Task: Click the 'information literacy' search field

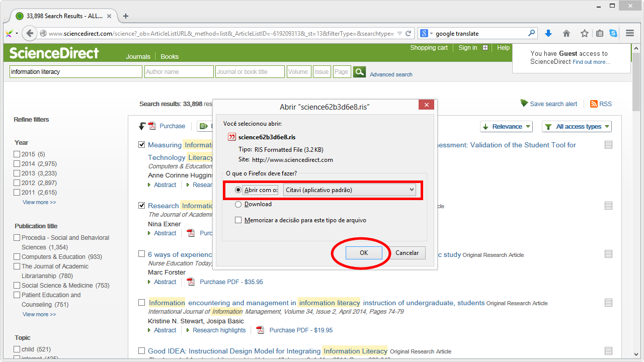Action: point(76,72)
